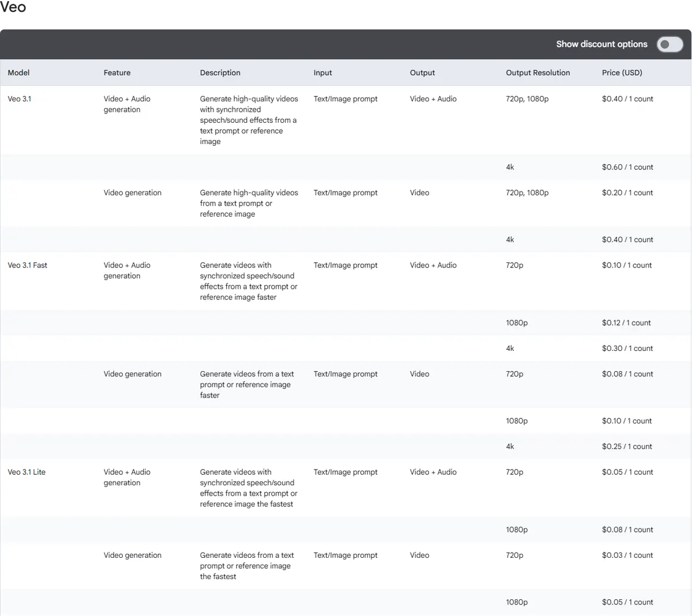Click description 'Generate high-quality videos from a text prompt'

[x=249, y=203]
